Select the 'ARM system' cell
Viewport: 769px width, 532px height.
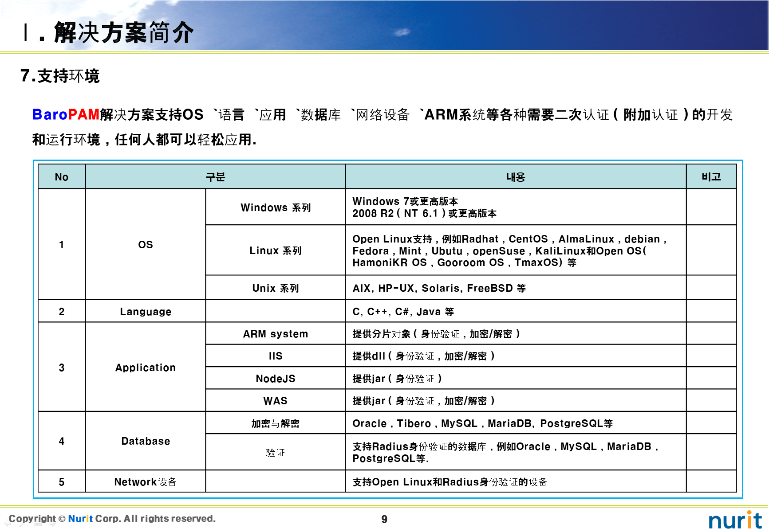point(276,333)
